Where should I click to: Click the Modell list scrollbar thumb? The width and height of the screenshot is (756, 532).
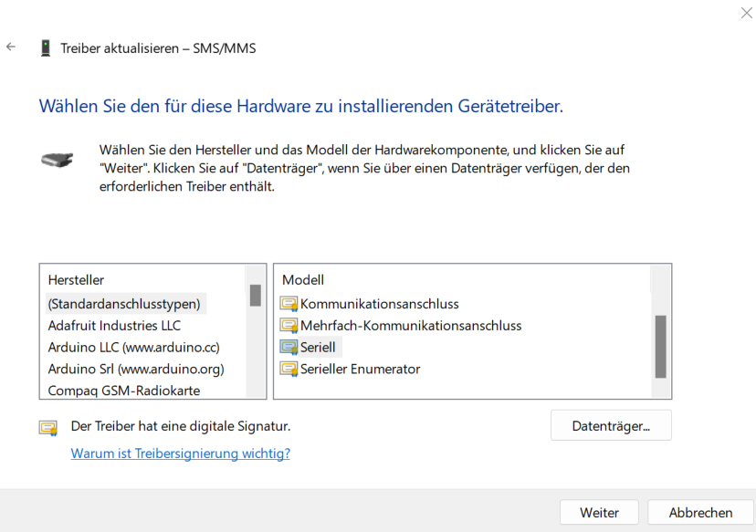pos(660,347)
